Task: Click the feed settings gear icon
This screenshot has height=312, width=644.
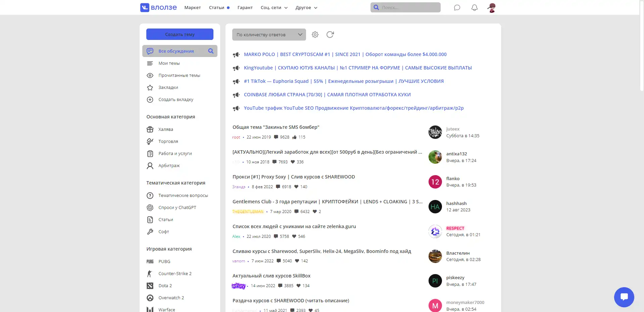Action: click(315, 35)
